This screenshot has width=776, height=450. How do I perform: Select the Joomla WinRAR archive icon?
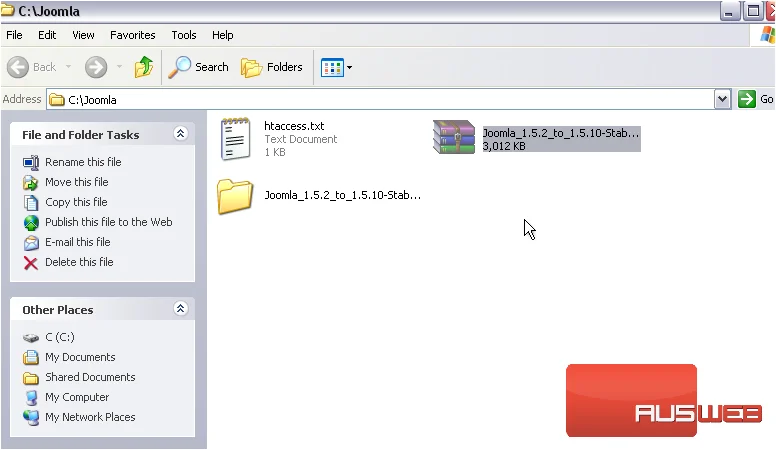point(454,137)
